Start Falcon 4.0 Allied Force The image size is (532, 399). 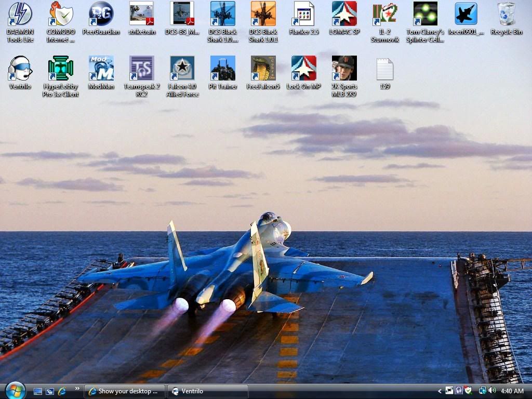[182, 69]
